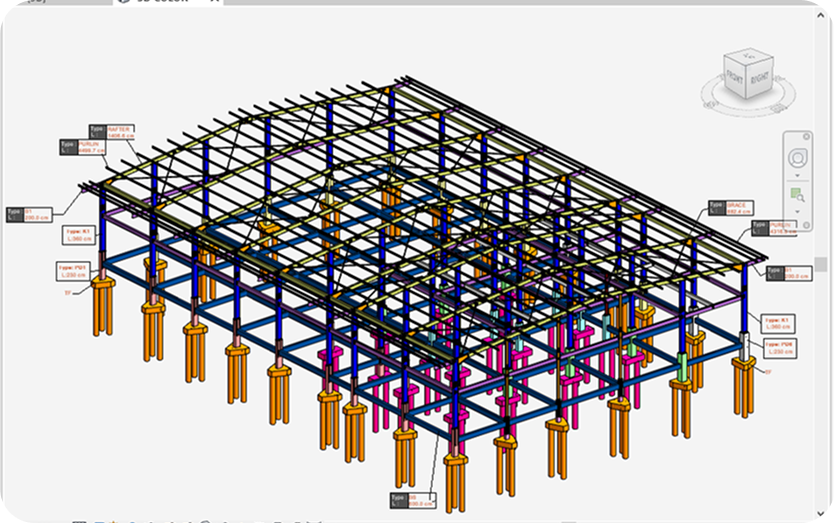Select the RAFTER type tag

click(x=112, y=132)
